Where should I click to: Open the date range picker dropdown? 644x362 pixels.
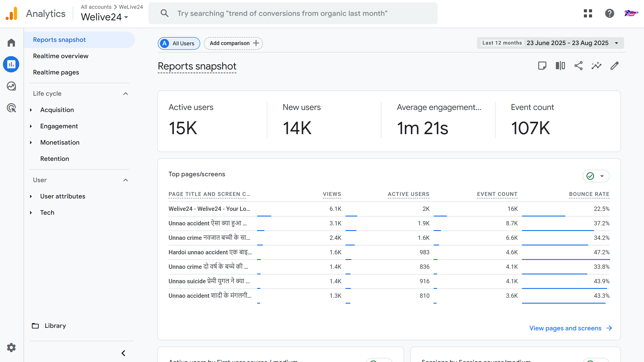[x=550, y=43]
